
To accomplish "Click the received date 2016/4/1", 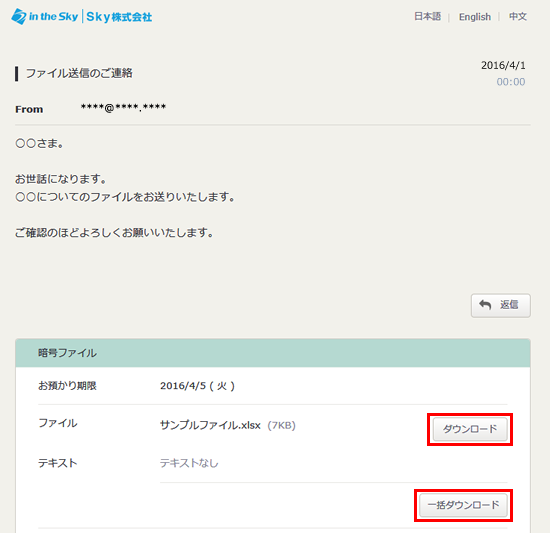I will (x=503, y=66).
